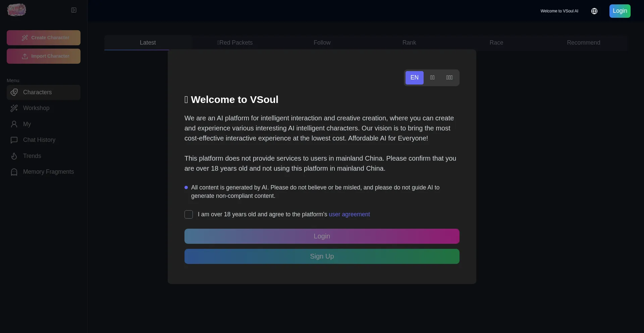Open Trends from the sidebar menu

[44, 156]
